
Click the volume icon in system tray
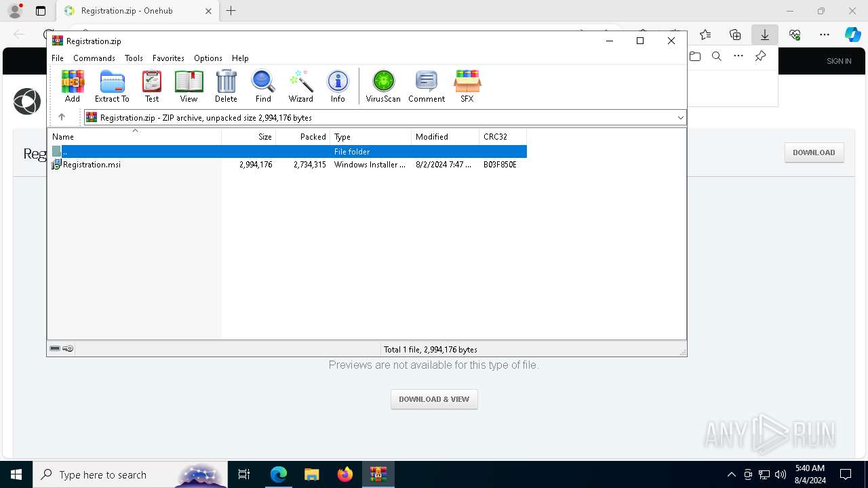coord(780,474)
